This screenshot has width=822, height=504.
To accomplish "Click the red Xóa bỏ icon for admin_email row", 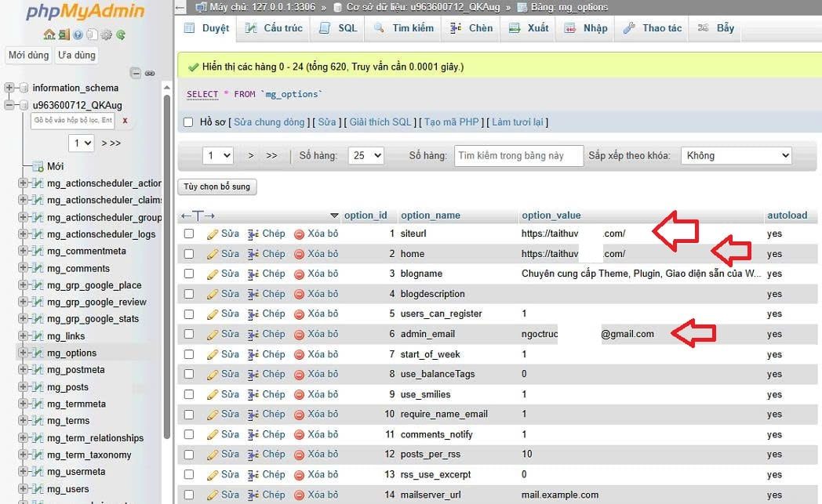I will [x=299, y=334].
